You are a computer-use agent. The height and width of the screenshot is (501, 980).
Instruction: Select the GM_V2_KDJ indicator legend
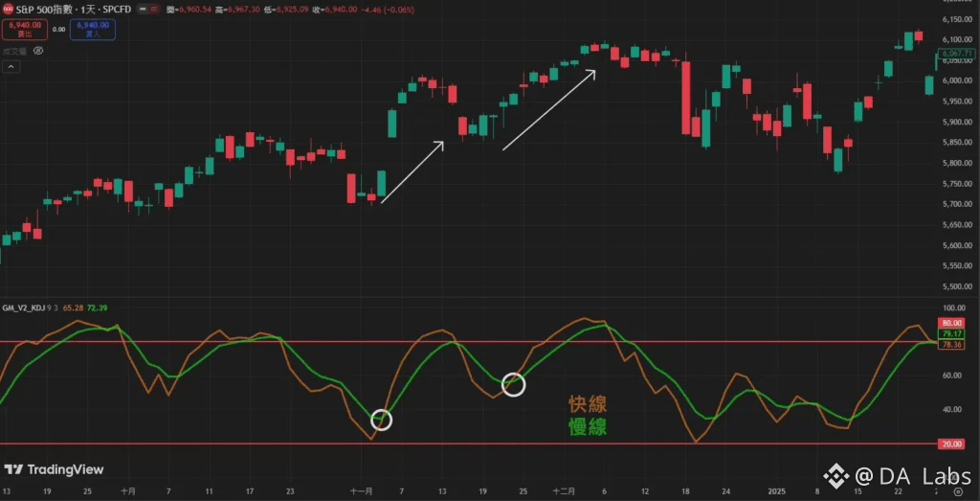pyautogui.click(x=23, y=308)
